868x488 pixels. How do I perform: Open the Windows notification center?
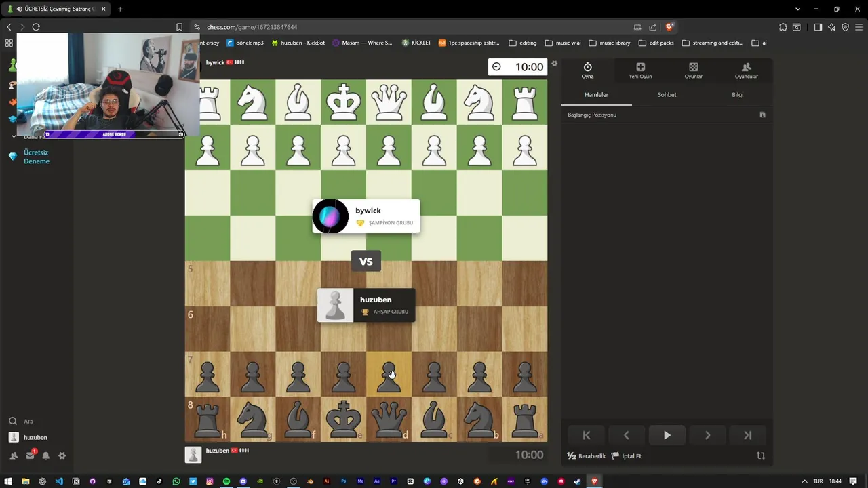(853, 481)
